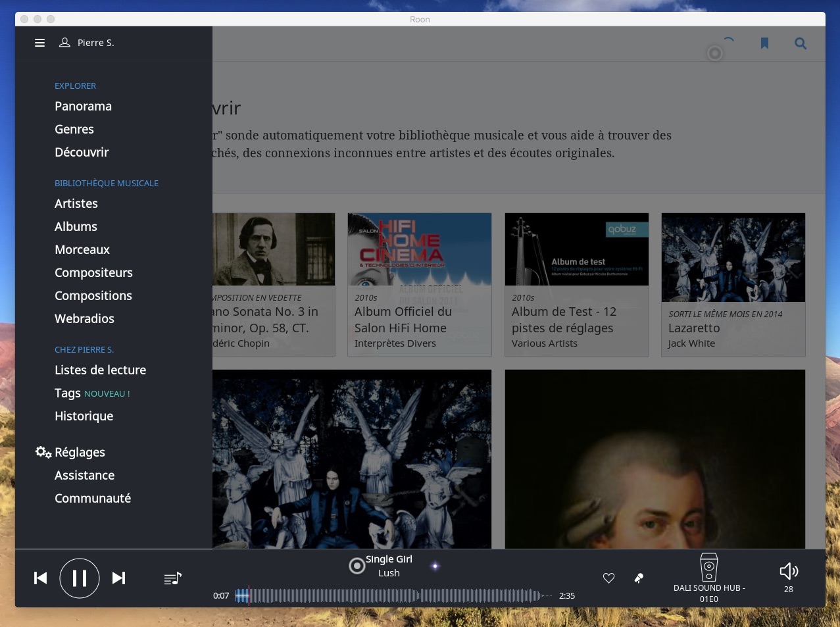Open the bookmarks icon in the top bar

[x=764, y=43]
